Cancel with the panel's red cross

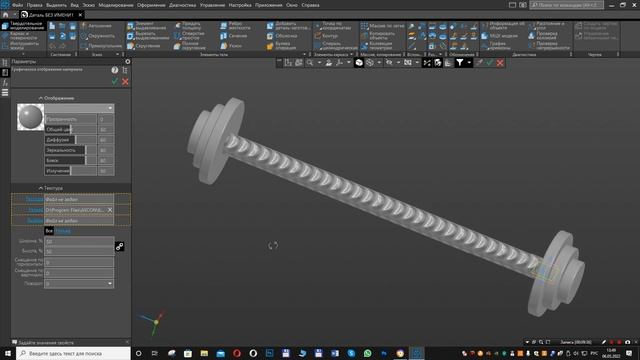(125, 81)
